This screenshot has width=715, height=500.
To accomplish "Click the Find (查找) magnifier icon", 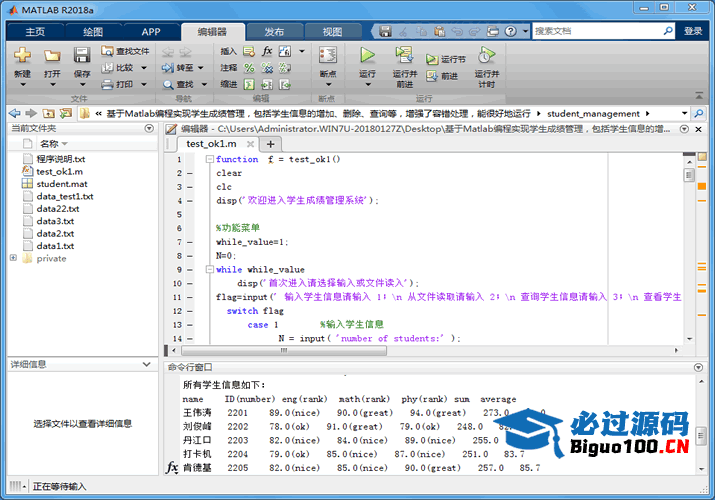I will (x=168, y=84).
